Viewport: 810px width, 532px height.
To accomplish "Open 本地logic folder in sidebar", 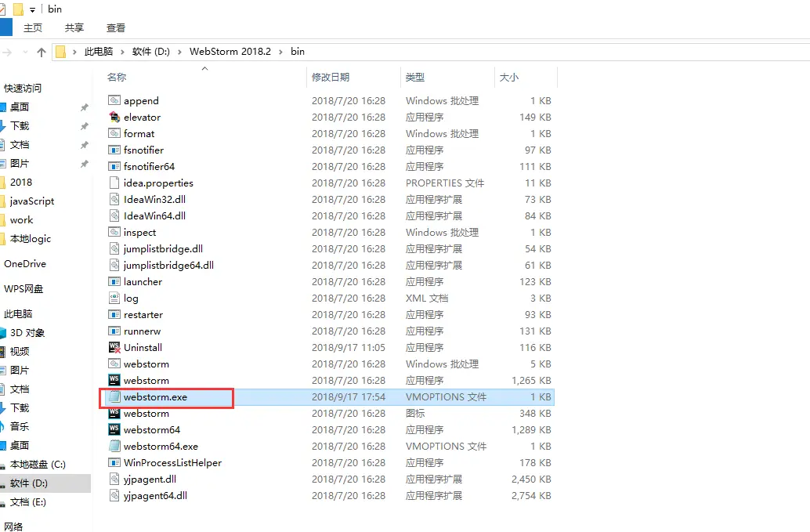I will (x=31, y=239).
